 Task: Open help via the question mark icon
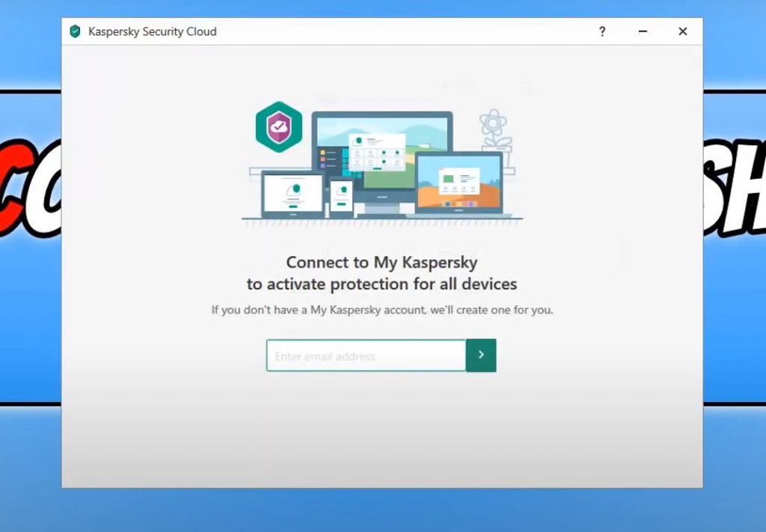click(602, 31)
